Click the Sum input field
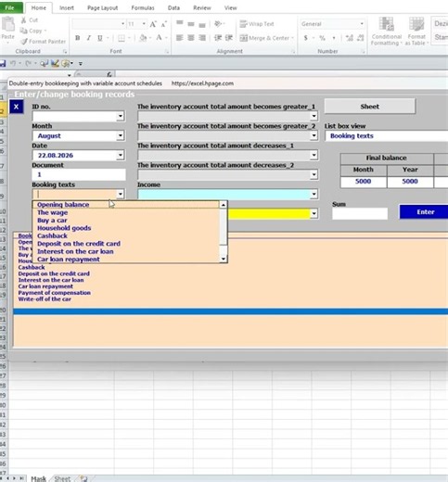 click(360, 213)
